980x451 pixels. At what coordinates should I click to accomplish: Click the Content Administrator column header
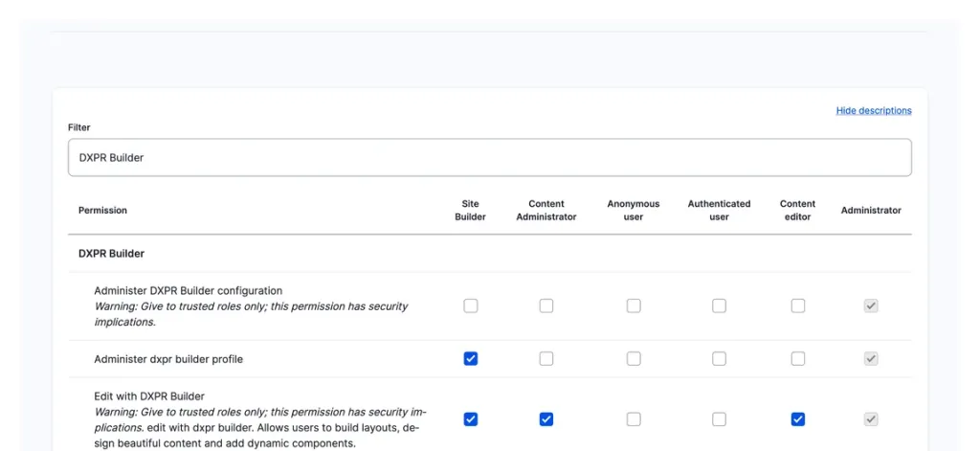[x=546, y=210]
